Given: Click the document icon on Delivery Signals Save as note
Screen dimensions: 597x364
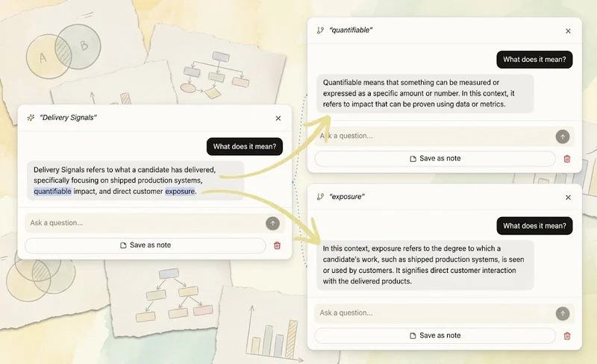Looking at the screenshot, I should click(x=123, y=245).
